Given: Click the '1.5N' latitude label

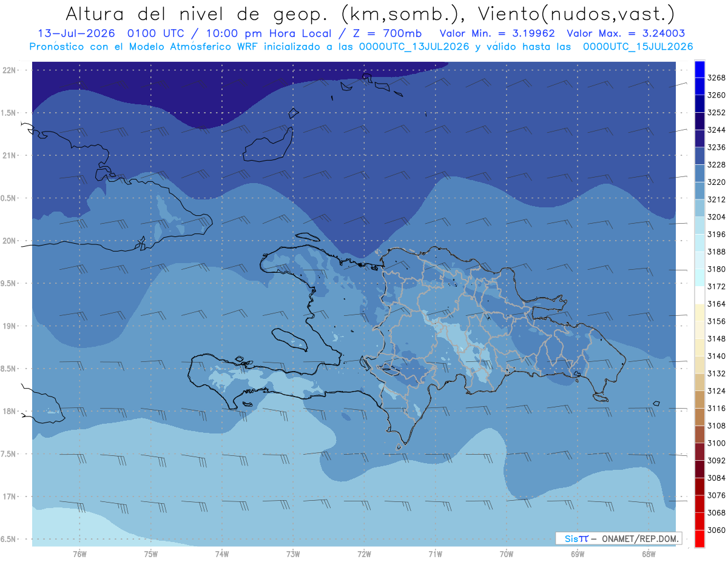Looking at the screenshot, I should point(9,113).
